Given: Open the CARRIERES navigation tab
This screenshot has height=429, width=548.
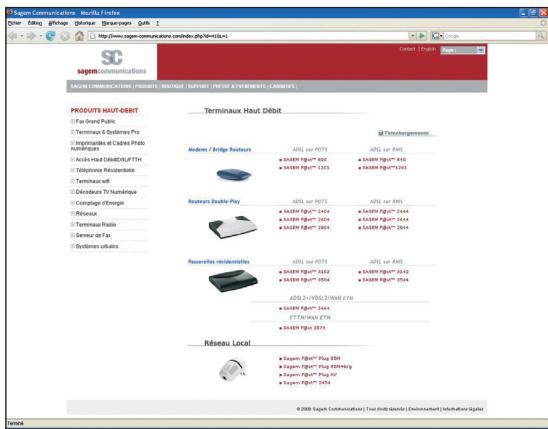Looking at the screenshot, I should pos(282,86).
